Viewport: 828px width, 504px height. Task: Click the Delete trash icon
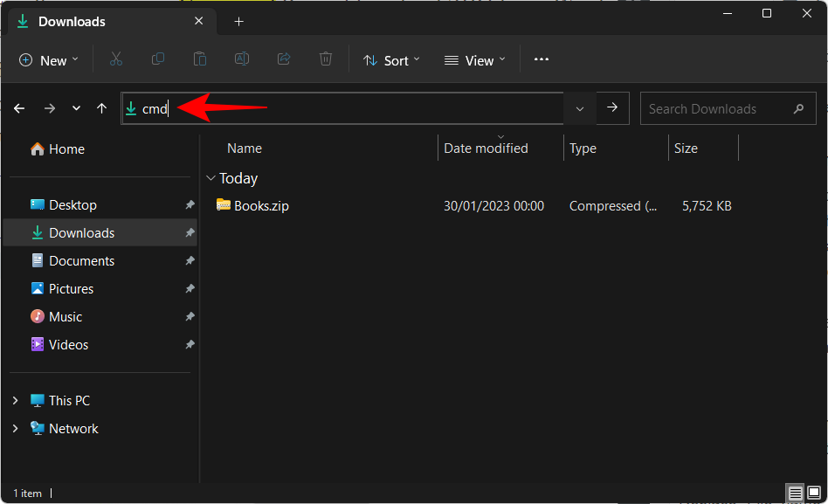(326, 59)
